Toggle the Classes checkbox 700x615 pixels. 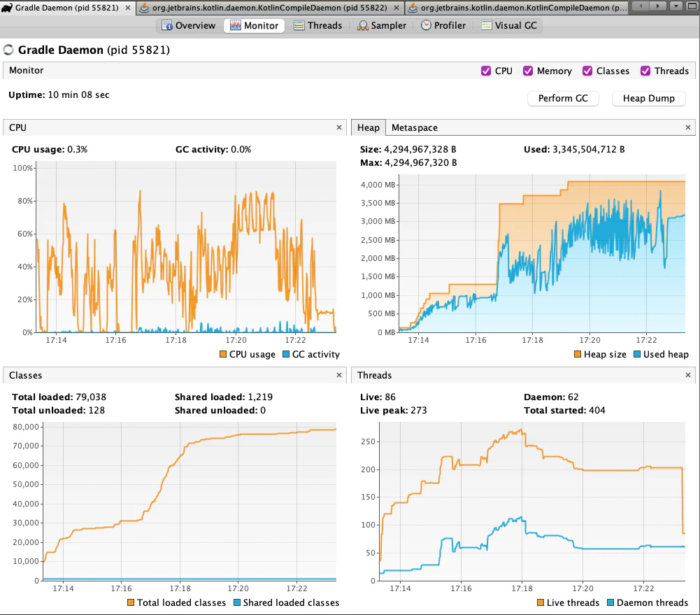(587, 71)
